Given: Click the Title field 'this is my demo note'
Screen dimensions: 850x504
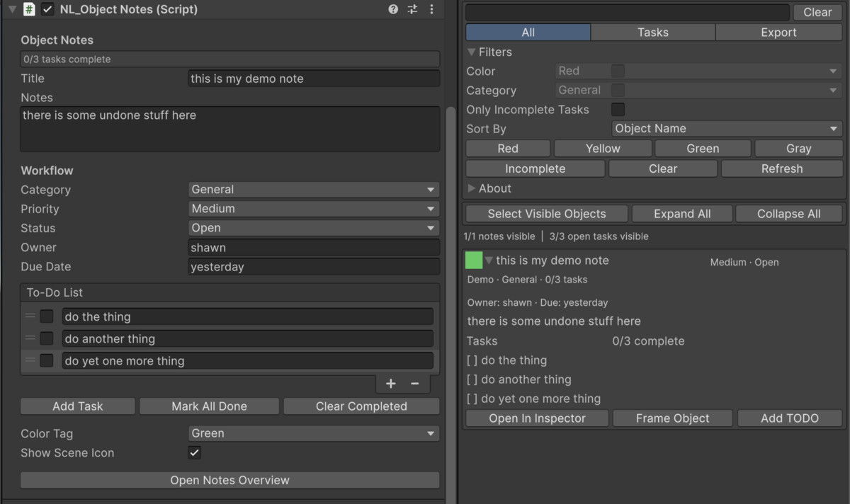Looking at the screenshot, I should 314,79.
